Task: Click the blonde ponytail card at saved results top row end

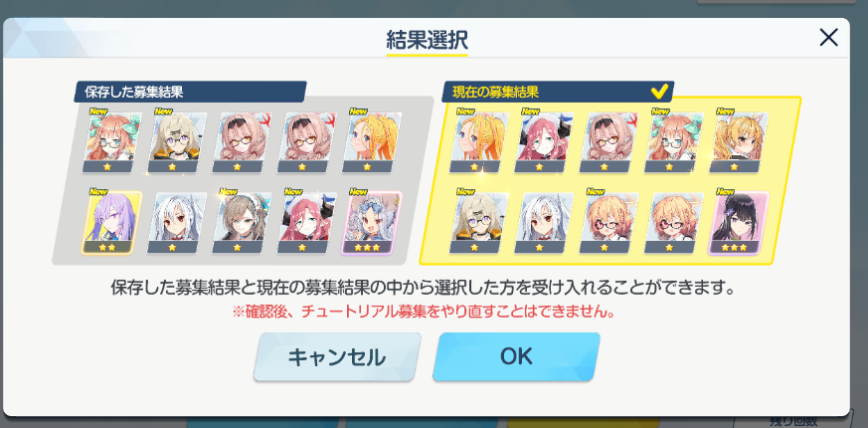Action: tap(371, 142)
